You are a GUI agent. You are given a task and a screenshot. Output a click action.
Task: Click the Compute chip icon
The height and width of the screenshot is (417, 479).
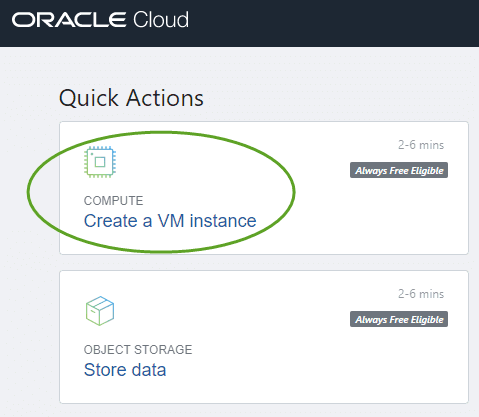(x=100, y=162)
